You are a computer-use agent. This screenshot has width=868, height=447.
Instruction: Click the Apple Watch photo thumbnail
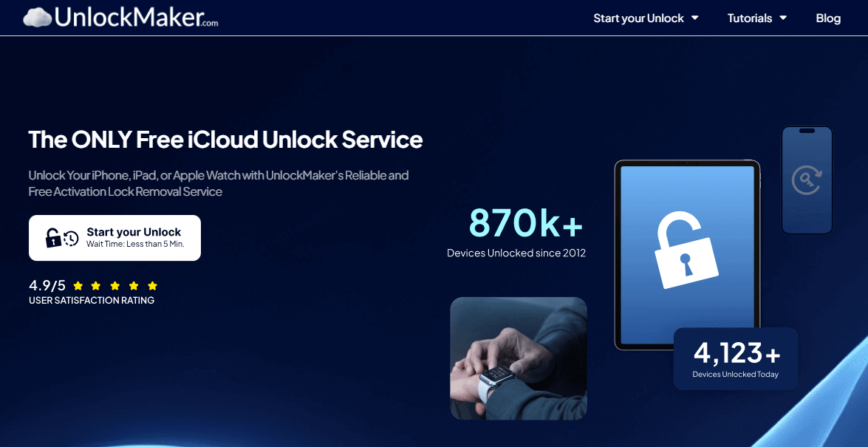[518, 358]
